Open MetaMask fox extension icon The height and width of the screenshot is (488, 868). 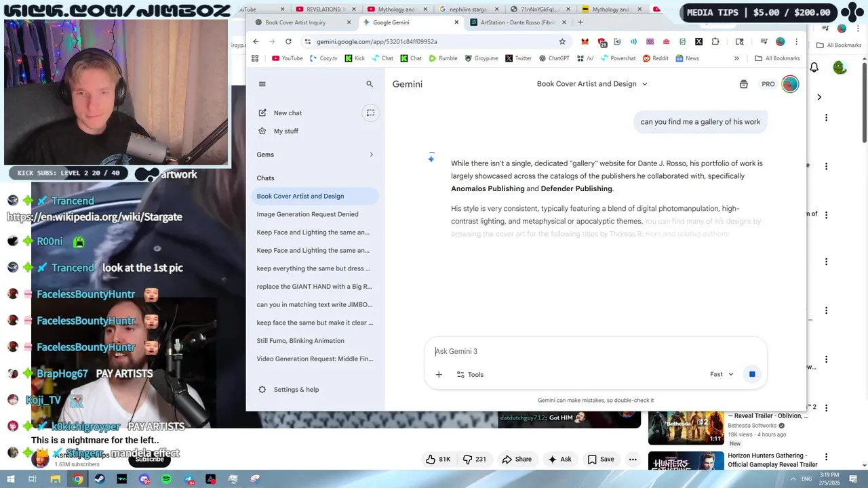tap(585, 41)
